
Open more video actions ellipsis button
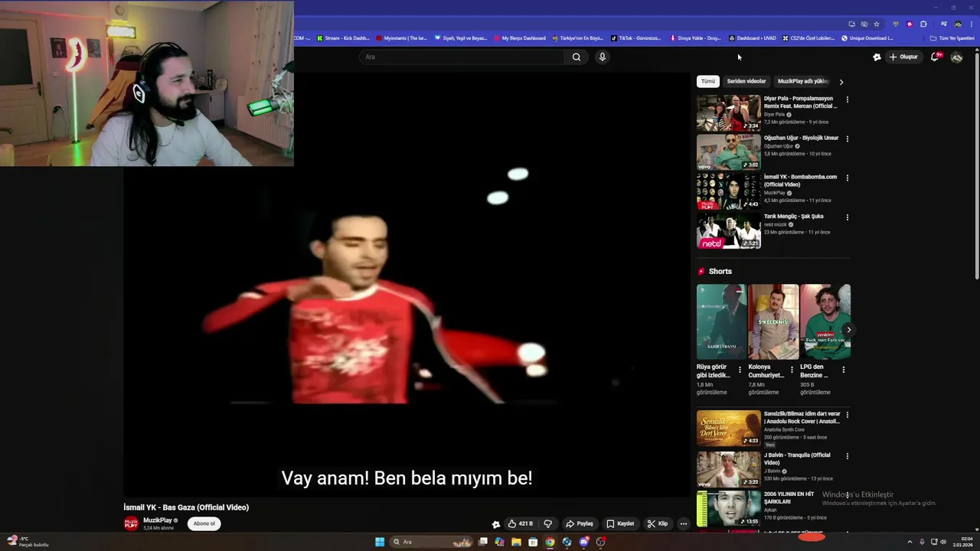pyautogui.click(x=684, y=523)
